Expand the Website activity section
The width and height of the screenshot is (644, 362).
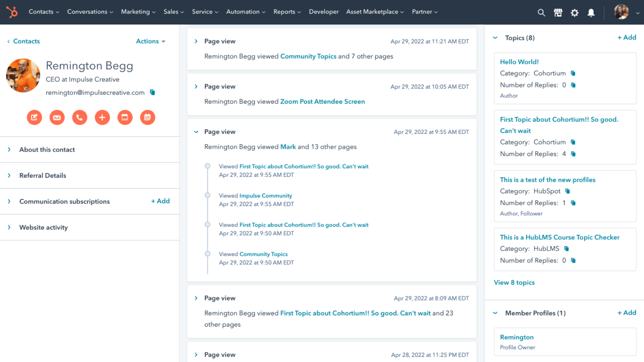point(43,227)
